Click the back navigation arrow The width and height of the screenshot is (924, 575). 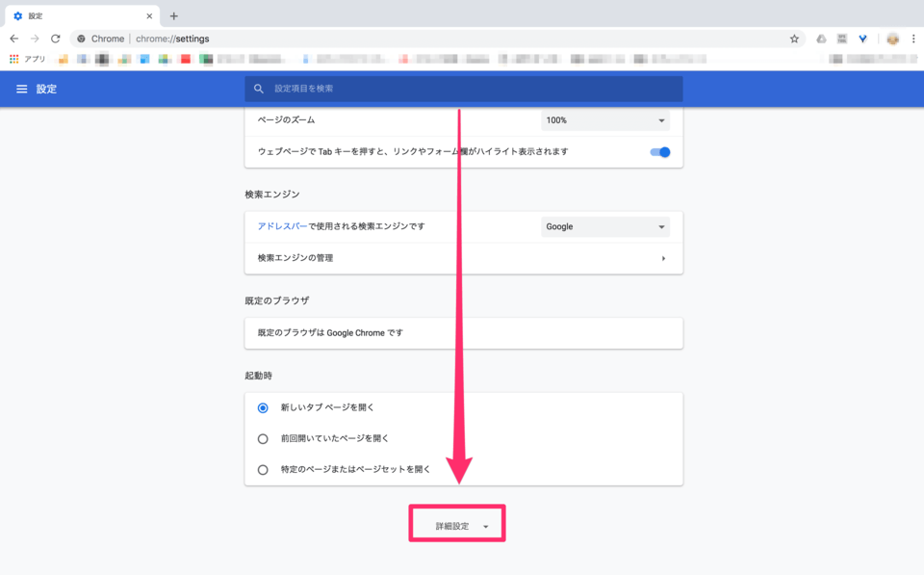[x=13, y=39]
